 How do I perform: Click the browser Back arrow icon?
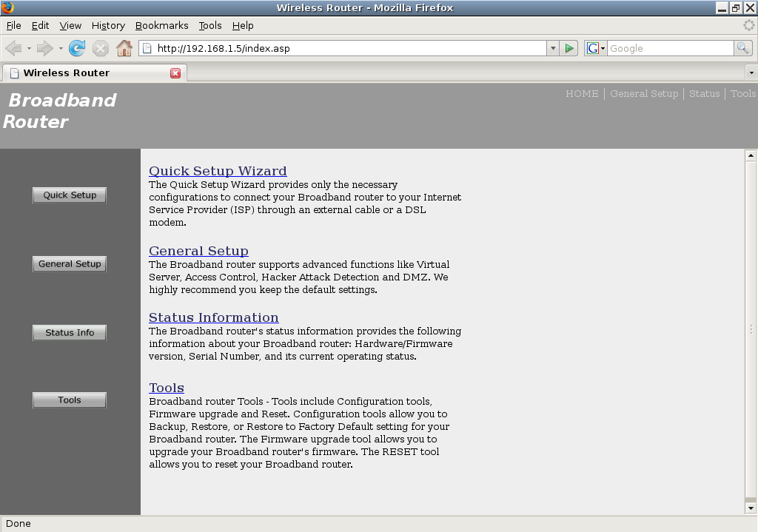coord(13,48)
